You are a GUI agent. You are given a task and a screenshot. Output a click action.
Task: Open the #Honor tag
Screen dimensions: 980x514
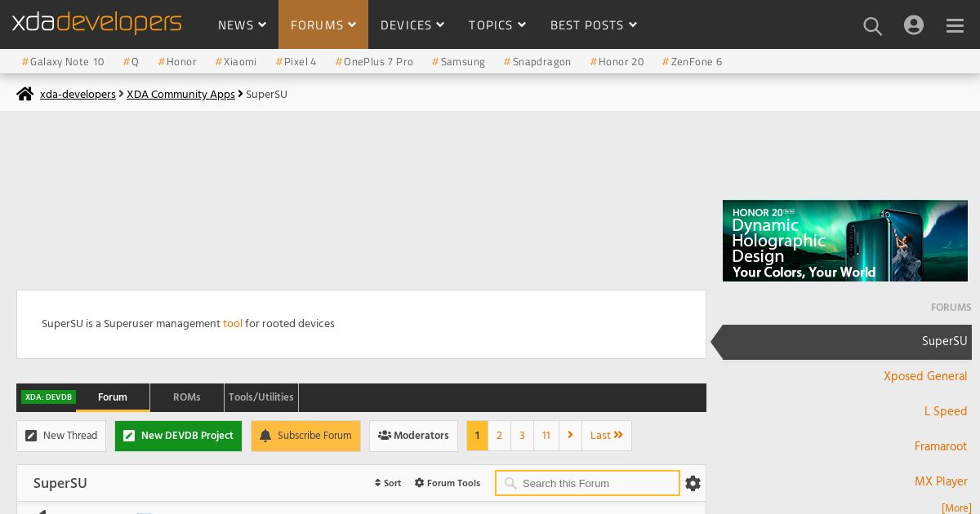click(177, 62)
